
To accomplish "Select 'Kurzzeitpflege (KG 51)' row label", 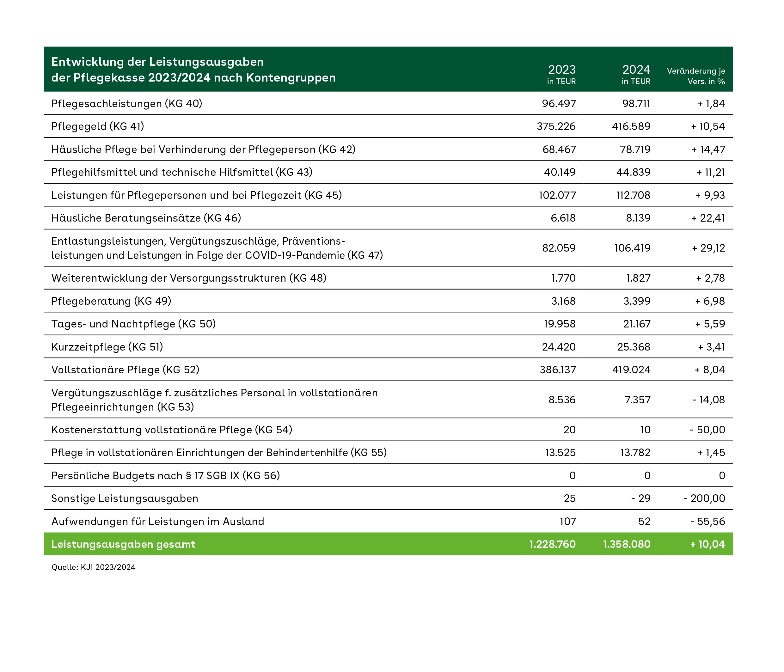I will 107,347.
